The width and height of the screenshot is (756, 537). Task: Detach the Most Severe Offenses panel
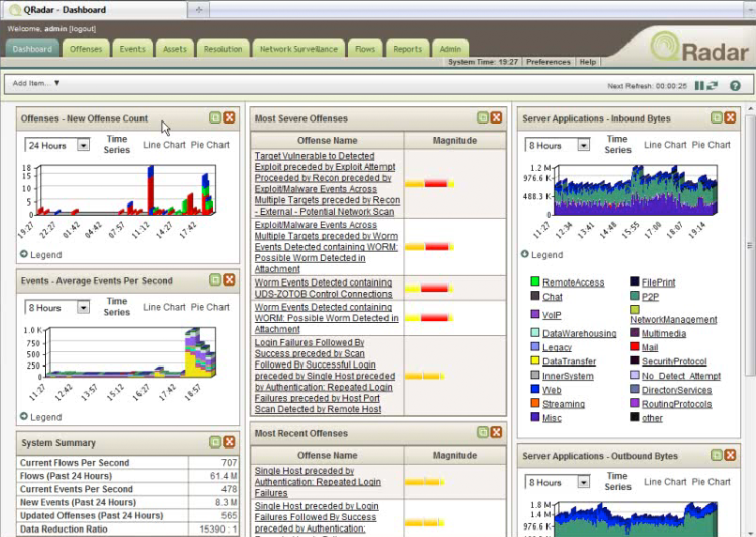(x=483, y=117)
